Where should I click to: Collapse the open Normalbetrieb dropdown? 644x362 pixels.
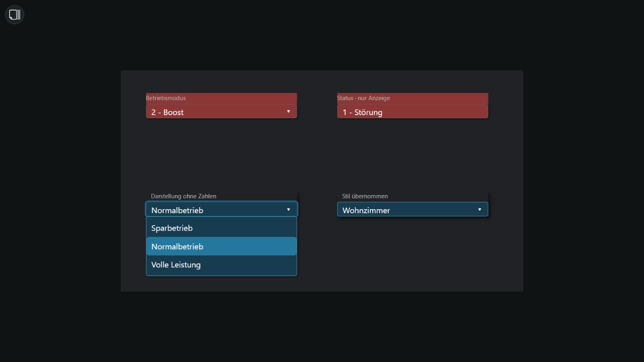pos(221,210)
